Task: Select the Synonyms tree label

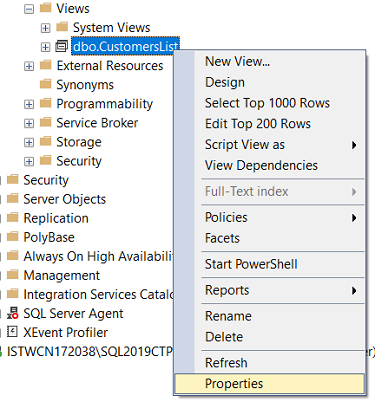Action: point(85,85)
